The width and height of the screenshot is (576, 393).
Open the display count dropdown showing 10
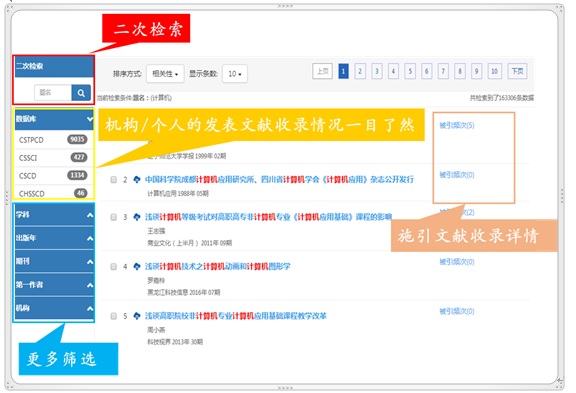(x=235, y=74)
